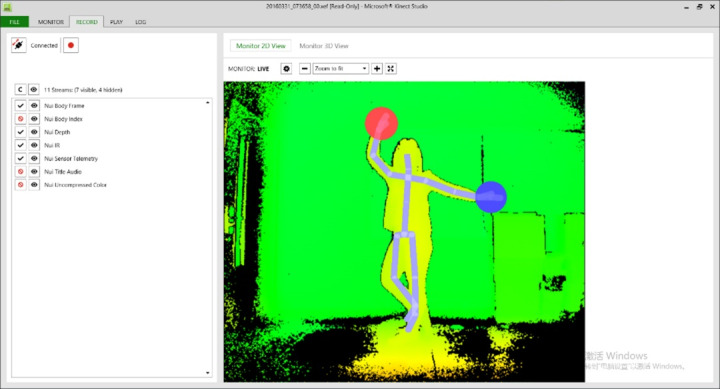Toggle visibility eye for all streams
This screenshot has height=389, width=720.
point(34,90)
